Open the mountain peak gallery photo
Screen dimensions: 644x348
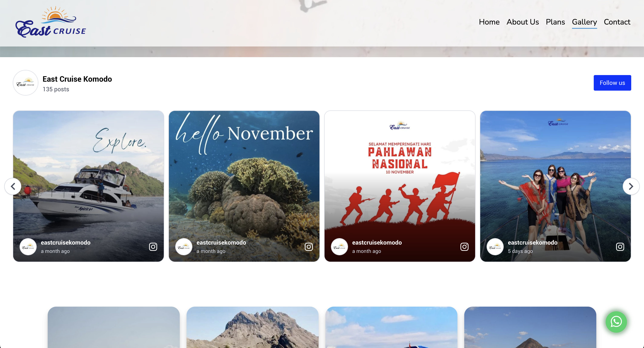pos(253,327)
